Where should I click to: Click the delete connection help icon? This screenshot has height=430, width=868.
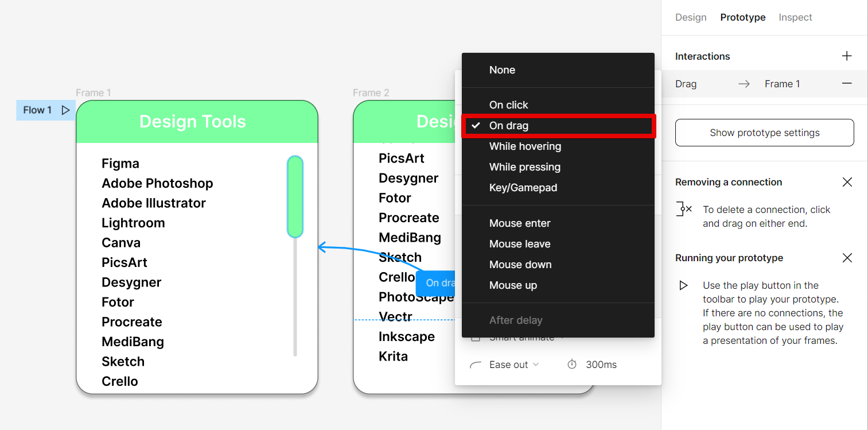point(684,209)
